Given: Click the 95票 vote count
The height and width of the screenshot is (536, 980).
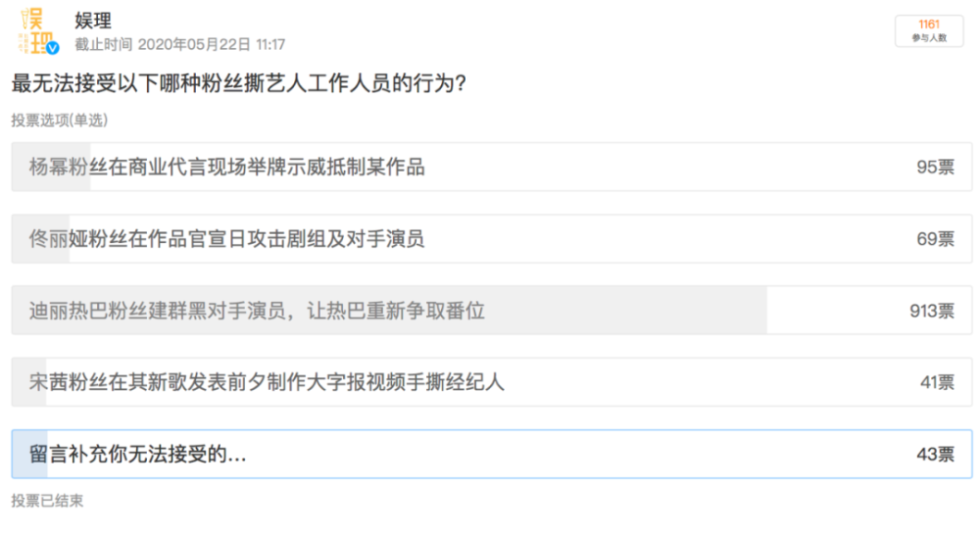Looking at the screenshot, I should [x=935, y=167].
